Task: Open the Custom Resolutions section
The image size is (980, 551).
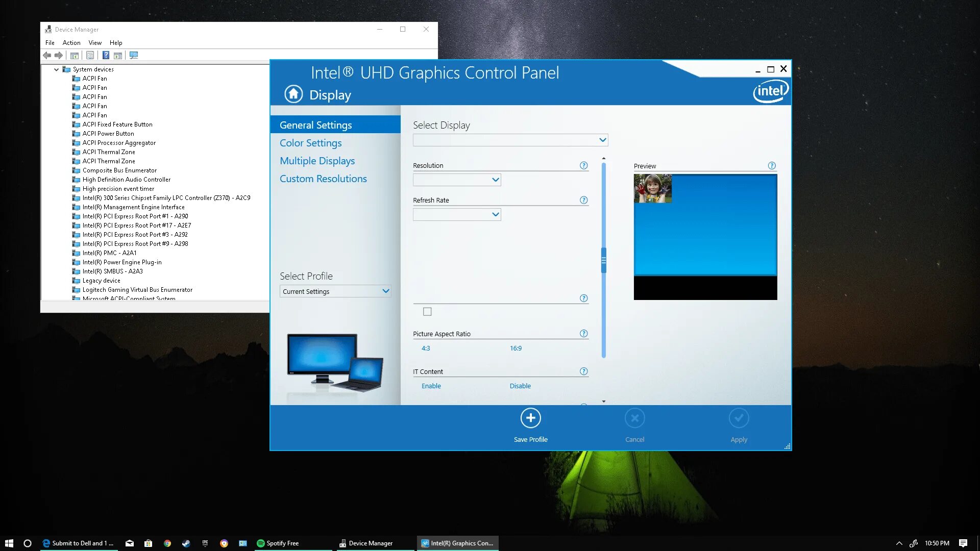Action: pyautogui.click(x=323, y=179)
